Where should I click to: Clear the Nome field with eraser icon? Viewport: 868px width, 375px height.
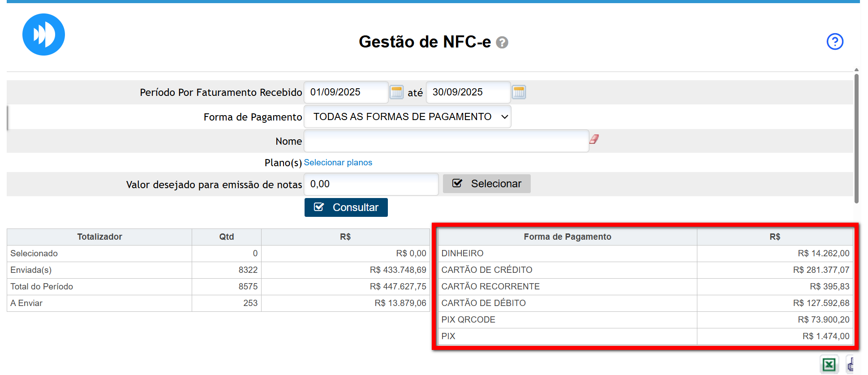pos(594,139)
